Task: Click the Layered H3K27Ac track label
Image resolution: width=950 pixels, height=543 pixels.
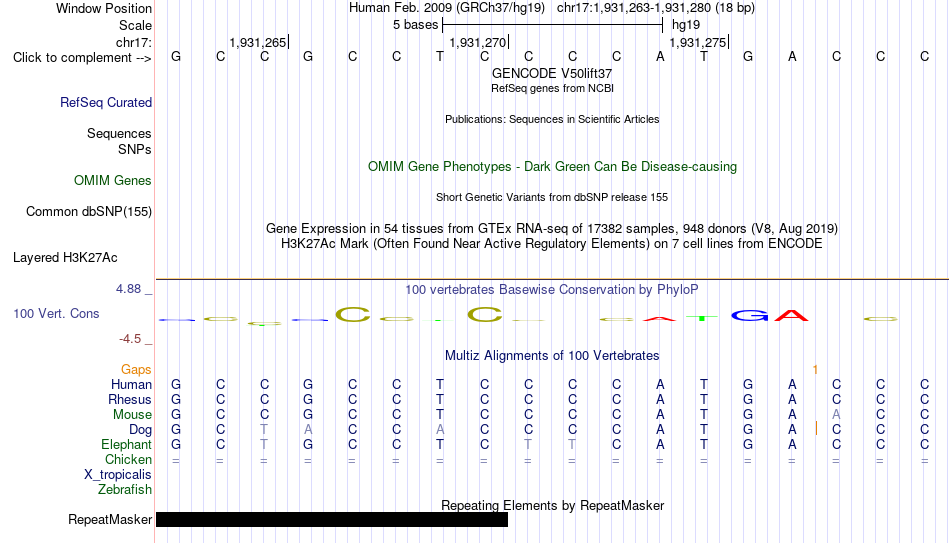Action: coord(65,258)
